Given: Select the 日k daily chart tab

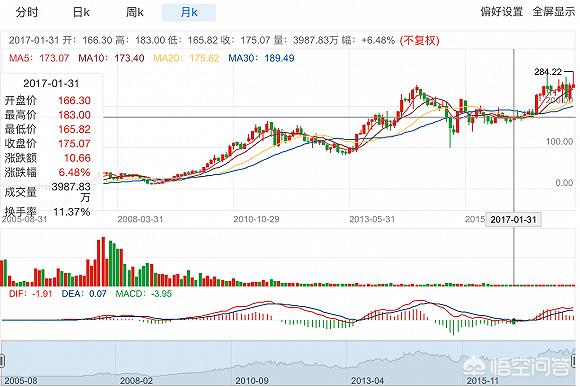Looking at the screenshot, I should pos(81,12).
